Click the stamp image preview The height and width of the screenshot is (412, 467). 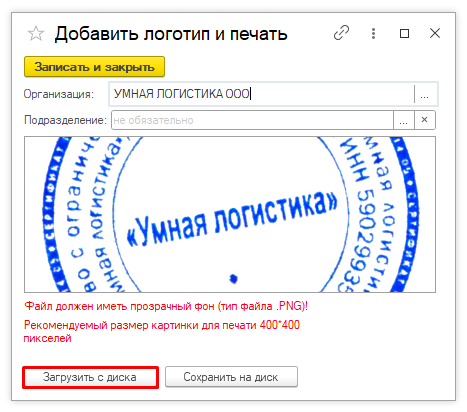click(x=230, y=214)
